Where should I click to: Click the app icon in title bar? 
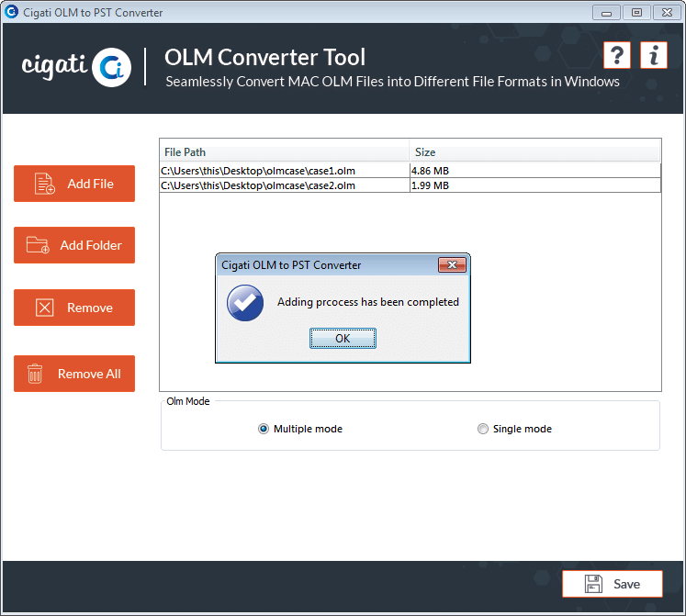click(11, 12)
